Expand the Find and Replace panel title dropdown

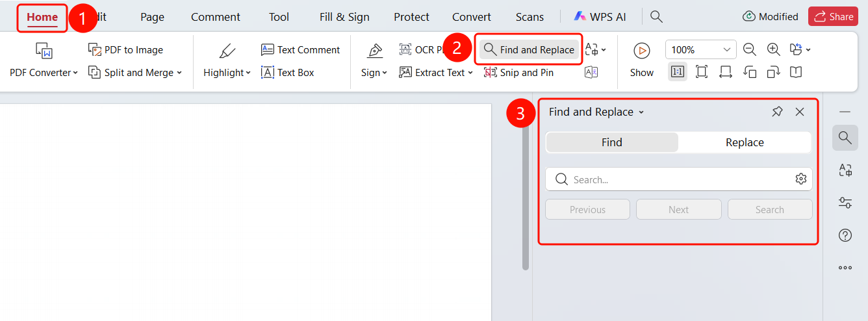point(641,112)
